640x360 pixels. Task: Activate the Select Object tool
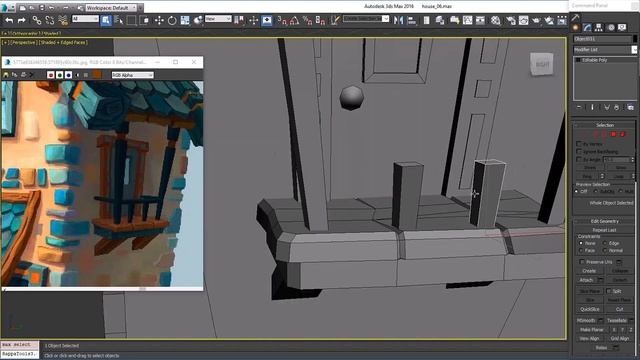click(106, 20)
